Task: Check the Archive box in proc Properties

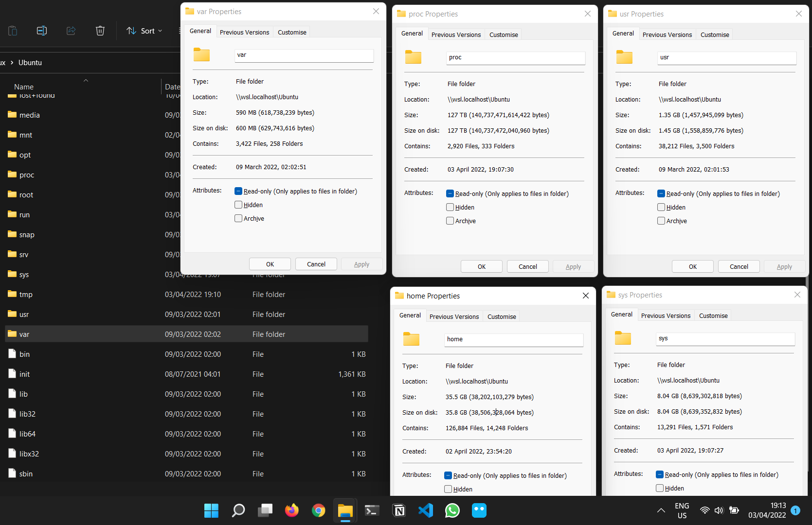Action: click(x=450, y=221)
